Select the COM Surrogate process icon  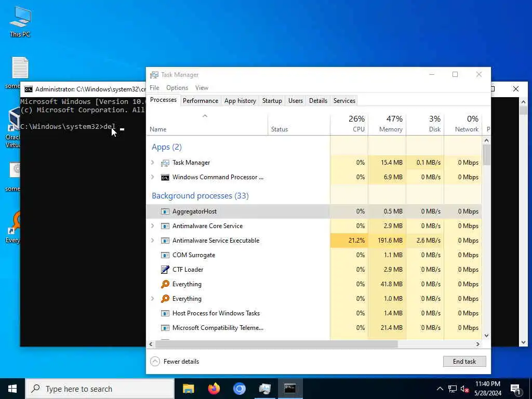pos(165,255)
